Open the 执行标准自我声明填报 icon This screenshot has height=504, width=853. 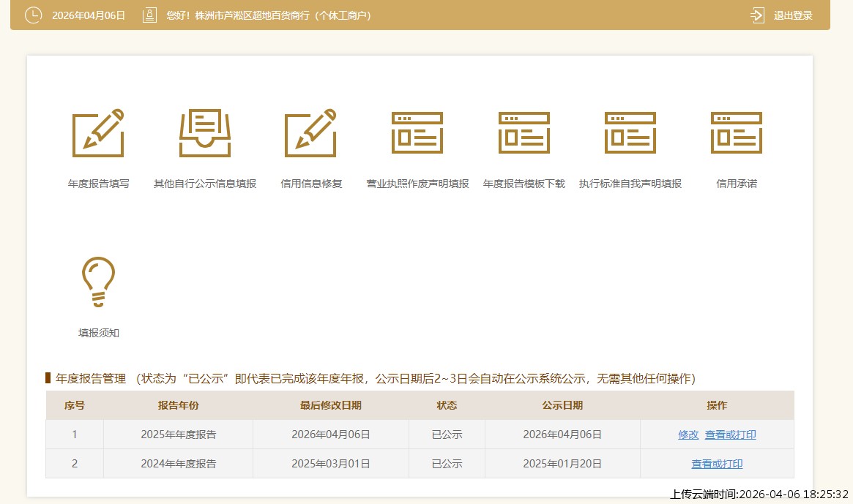[x=630, y=133]
